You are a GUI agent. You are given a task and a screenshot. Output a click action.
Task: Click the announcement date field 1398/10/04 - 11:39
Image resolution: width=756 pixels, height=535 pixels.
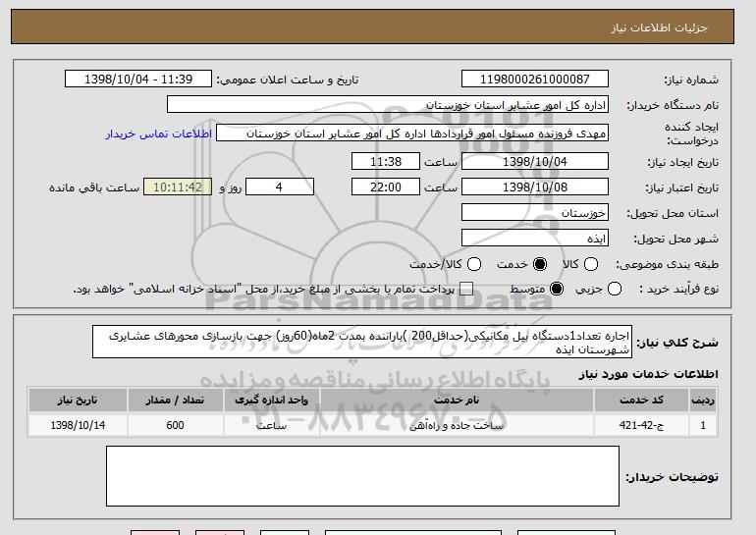[138, 80]
